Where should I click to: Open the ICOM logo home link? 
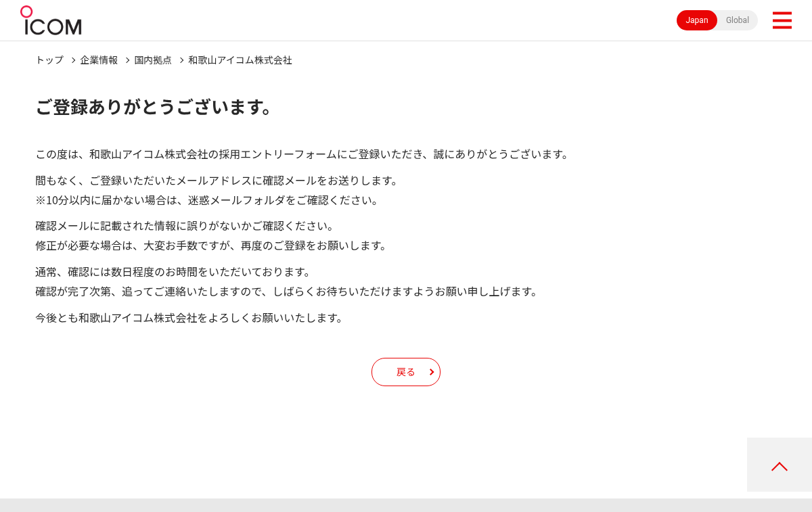pyautogui.click(x=51, y=20)
